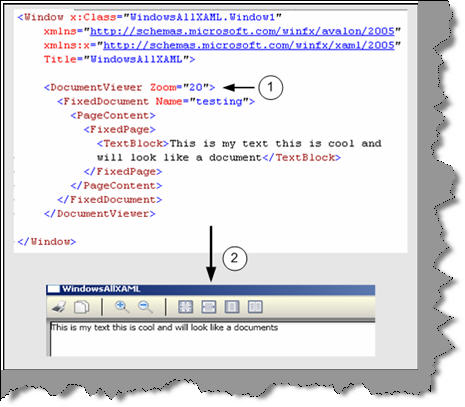
Task: Select the two-page view icon
Action: (x=255, y=307)
